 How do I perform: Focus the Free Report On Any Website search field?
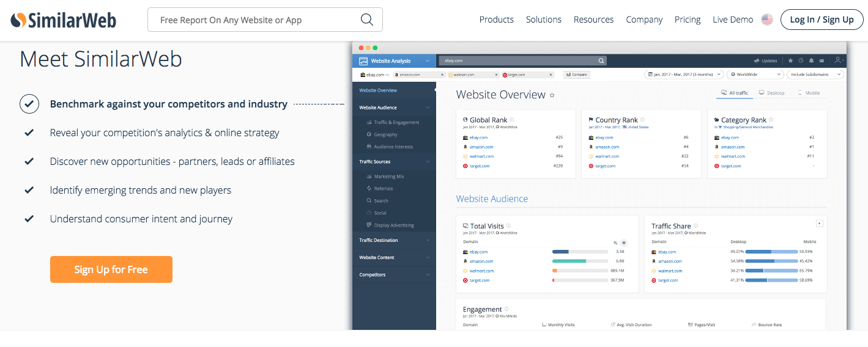click(x=265, y=20)
